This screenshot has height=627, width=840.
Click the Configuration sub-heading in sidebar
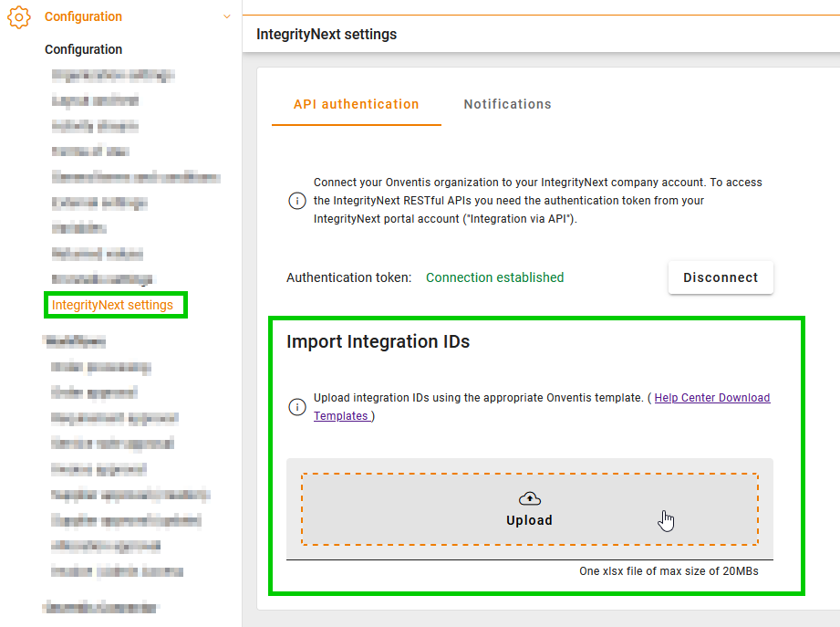[x=83, y=49]
